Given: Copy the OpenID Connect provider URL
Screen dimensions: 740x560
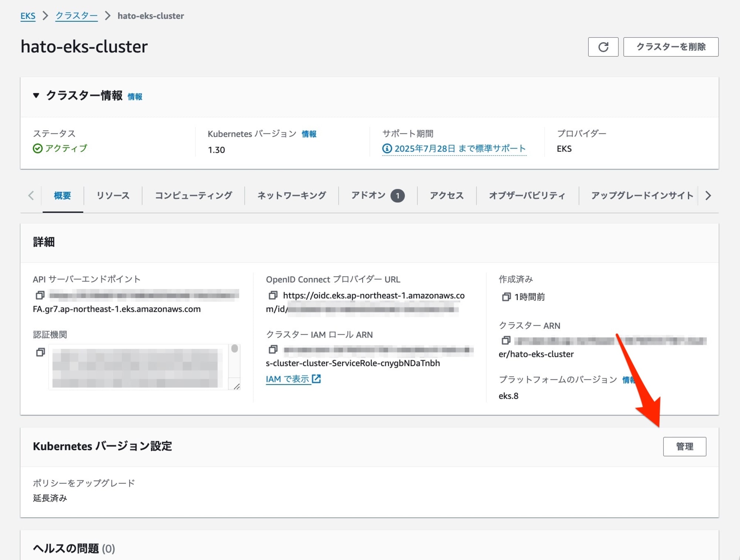Looking at the screenshot, I should pos(273,295).
